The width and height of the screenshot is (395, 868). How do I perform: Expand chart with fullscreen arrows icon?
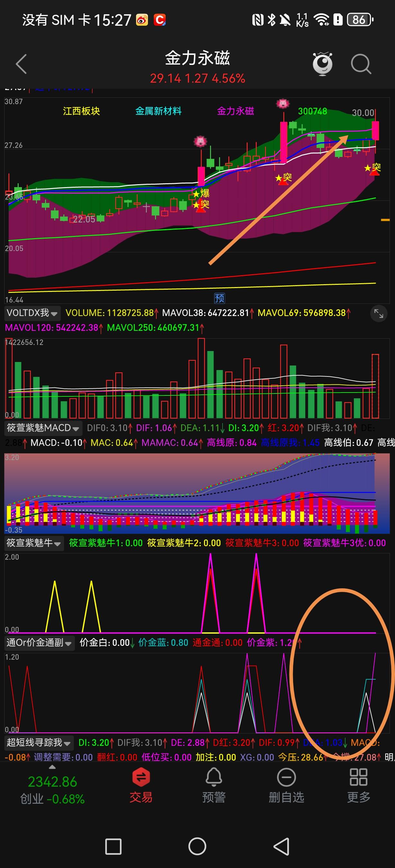tap(379, 314)
